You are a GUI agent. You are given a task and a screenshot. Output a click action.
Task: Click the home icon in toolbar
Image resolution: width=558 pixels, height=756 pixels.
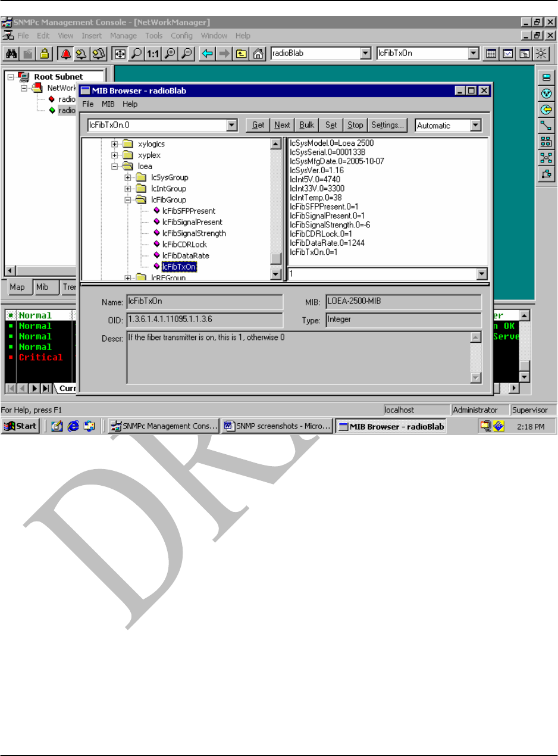pos(258,54)
